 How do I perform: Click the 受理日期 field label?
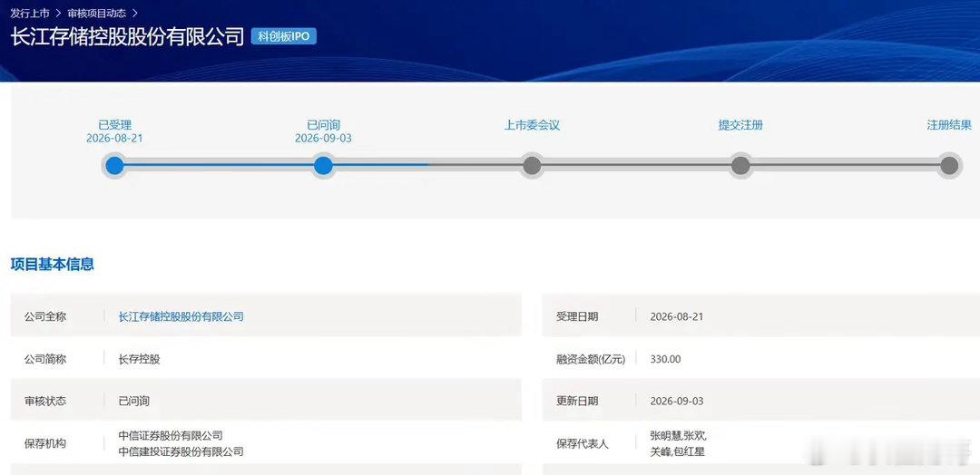[577, 316]
